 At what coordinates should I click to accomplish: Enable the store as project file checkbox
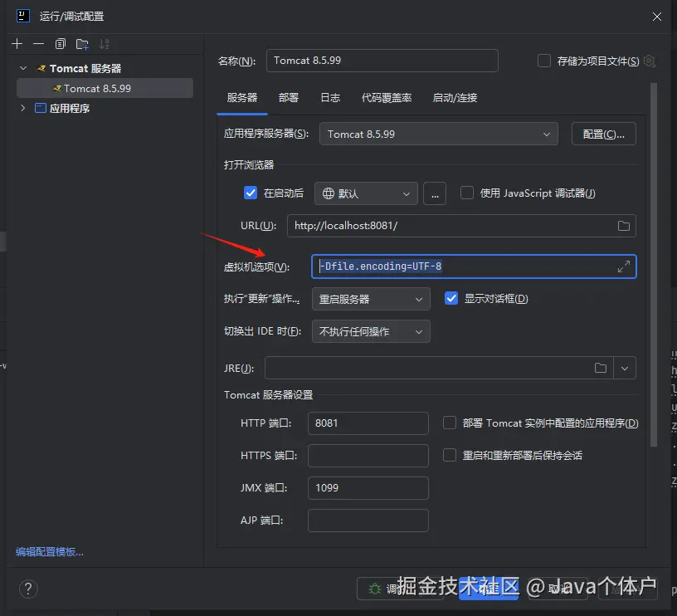(544, 61)
